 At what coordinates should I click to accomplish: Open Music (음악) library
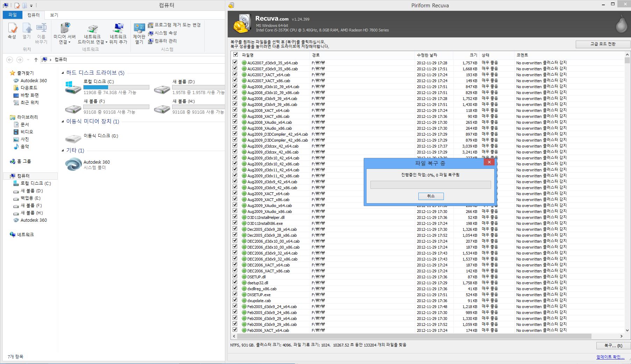click(24, 147)
